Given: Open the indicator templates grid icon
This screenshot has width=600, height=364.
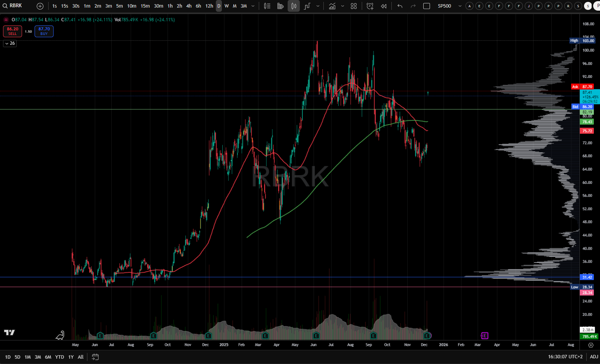Looking at the screenshot, I should 354,6.
